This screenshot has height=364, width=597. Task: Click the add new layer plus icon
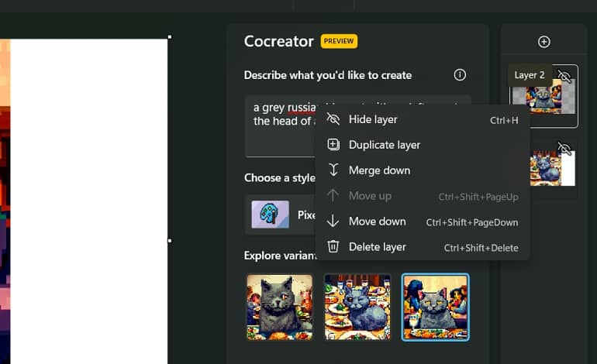544,42
